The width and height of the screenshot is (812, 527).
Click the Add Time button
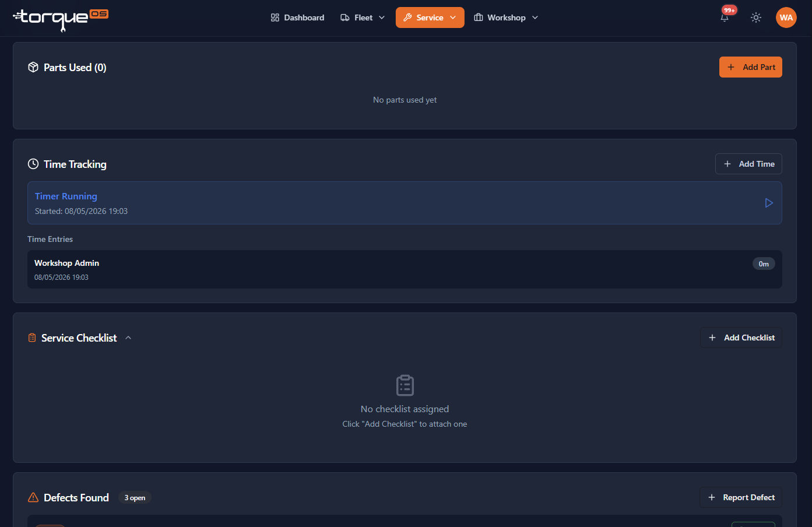click(748, 164)
